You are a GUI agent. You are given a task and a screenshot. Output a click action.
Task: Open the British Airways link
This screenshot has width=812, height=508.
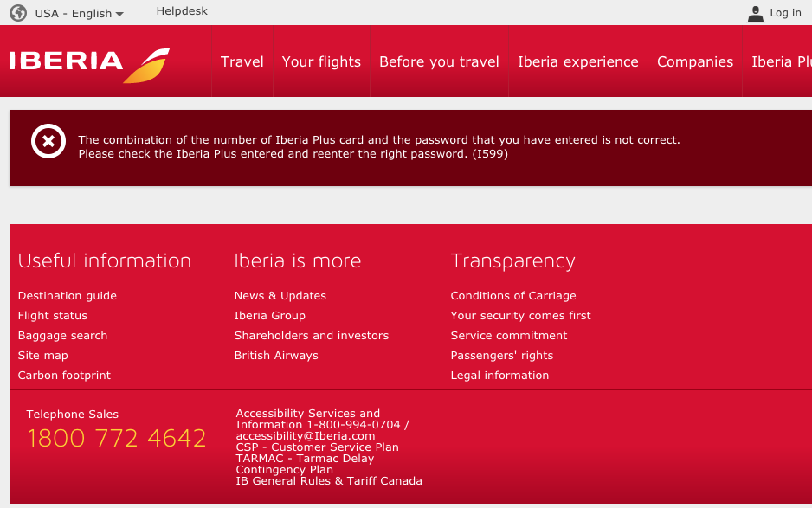tap(276, 355)
